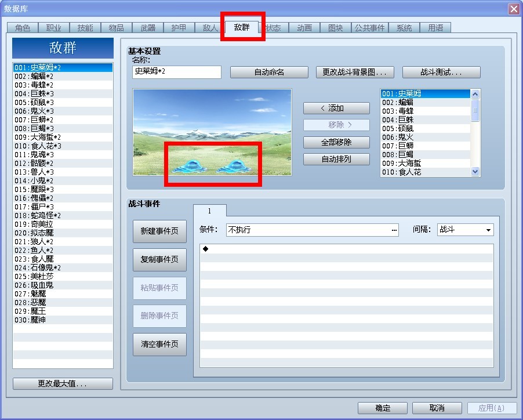Select troop 012:骷髅*2
The image size is (523, 420).
coord(63,163)
